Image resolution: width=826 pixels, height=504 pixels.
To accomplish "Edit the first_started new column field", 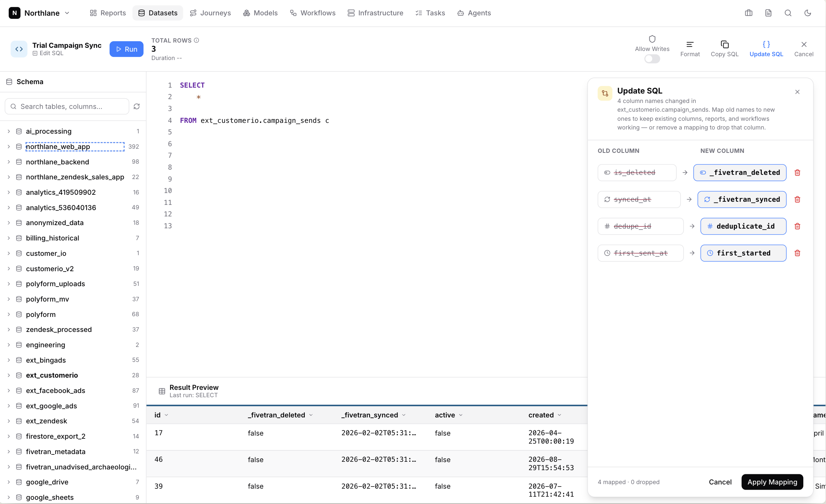I will coord(743,253).
